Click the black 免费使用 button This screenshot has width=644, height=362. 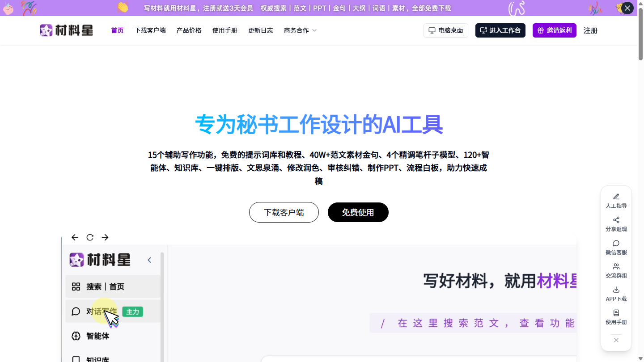(x=358, y=212)
